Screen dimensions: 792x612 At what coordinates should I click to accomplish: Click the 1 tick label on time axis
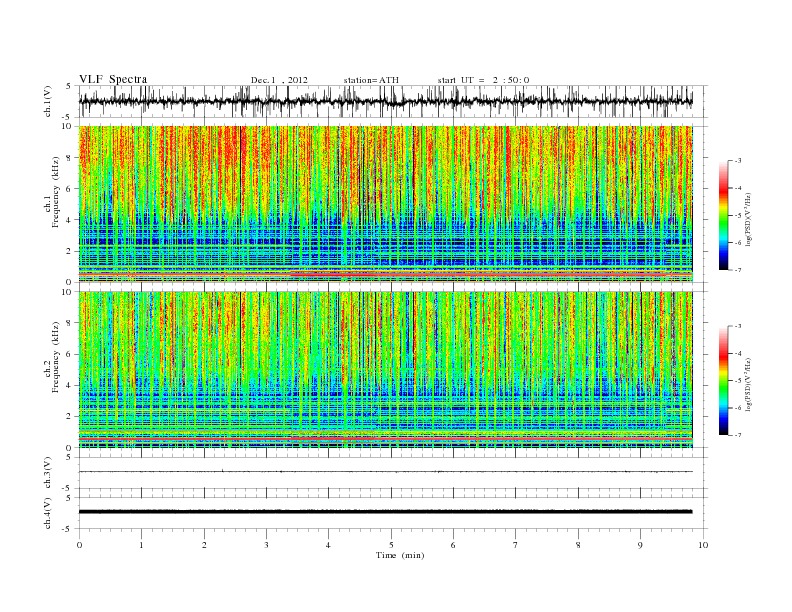tap(141, 545)
